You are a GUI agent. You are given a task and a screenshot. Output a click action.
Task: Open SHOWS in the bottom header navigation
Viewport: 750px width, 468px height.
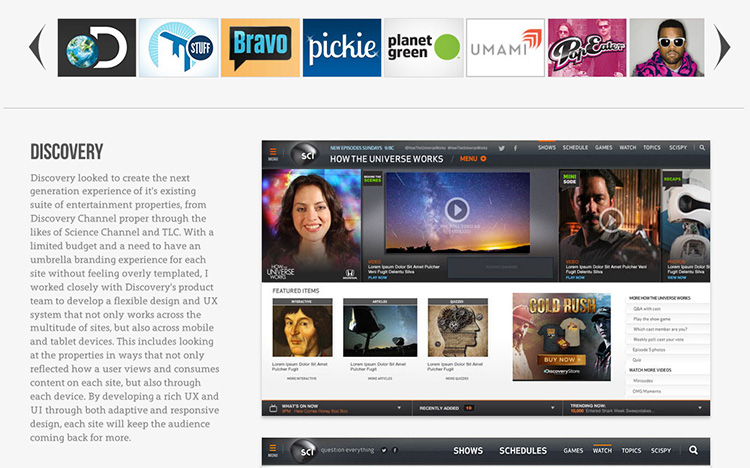coord(468,451)
